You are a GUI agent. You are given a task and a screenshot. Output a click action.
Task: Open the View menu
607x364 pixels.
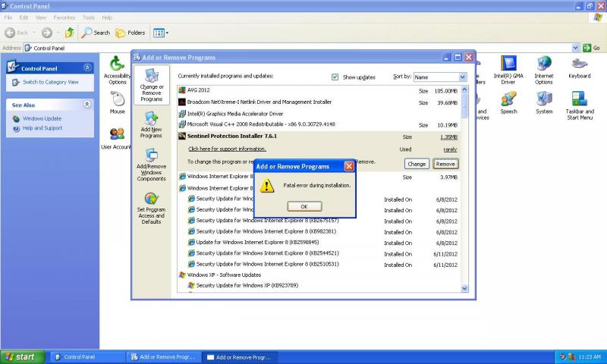tap(41, 17)
